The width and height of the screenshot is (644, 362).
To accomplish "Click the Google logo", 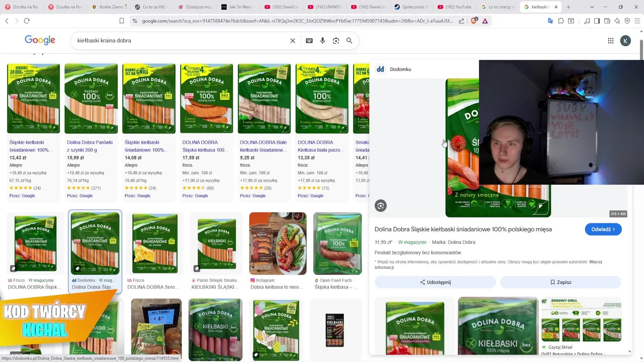I will (x=40, y=40).
